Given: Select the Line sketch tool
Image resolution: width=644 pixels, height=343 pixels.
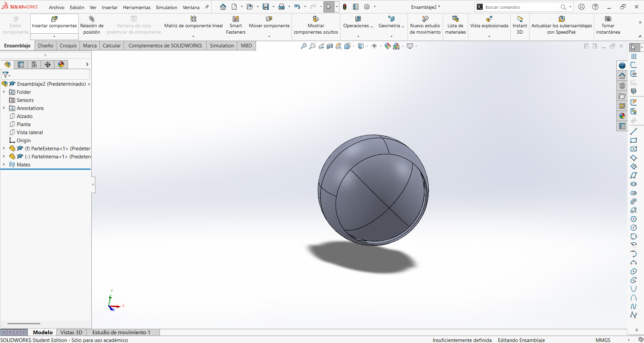Looking at the screenshot, I should point(634,131).
